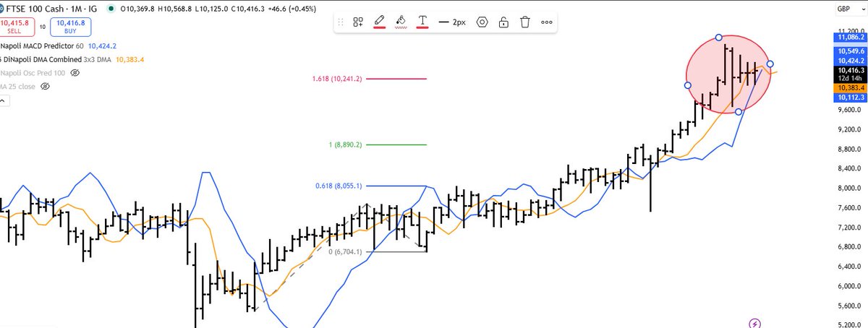This screenshot has height=328, width=868.
Task: Collapse the indicator legend with chevron
Action: 3,101
